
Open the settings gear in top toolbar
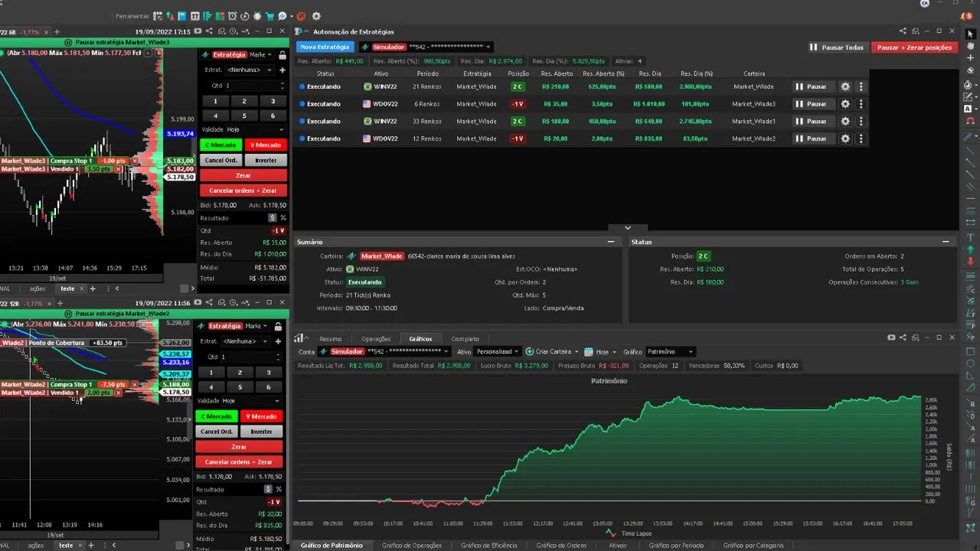[316, 15]
